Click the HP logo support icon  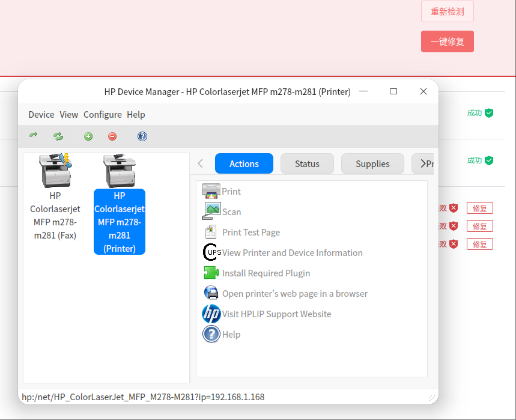pos(211,314)
